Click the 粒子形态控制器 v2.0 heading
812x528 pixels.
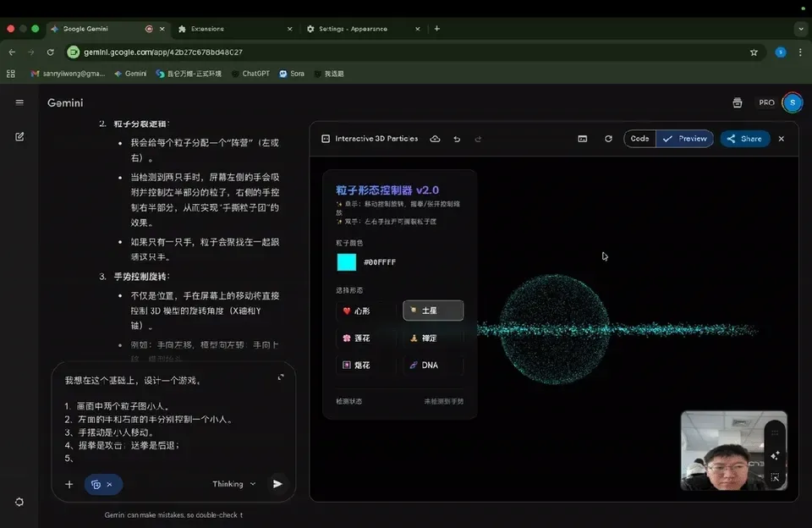387,190
